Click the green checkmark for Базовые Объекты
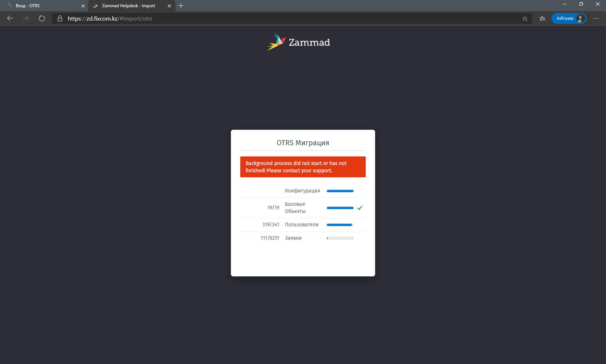The height and width of the screenshot is (364, 606). click(360, 208)
